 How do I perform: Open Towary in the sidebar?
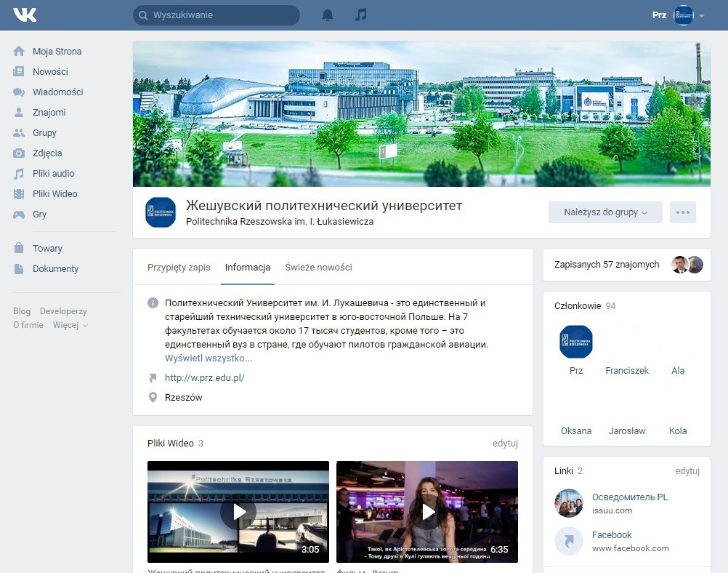(x=46, y=249)
